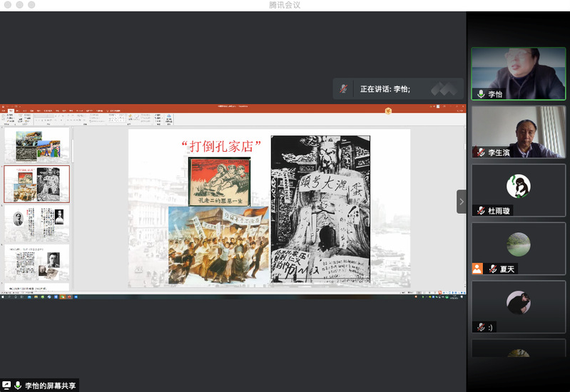
Task: Click 杜雨璇's muted microphone icon
Action: 481,211
